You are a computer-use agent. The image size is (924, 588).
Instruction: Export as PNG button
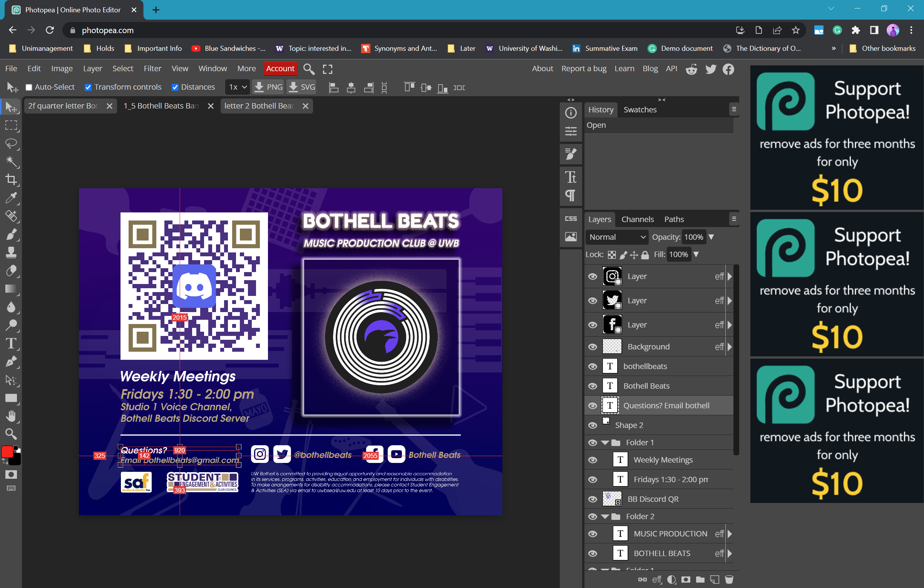[x=268, y=87]
